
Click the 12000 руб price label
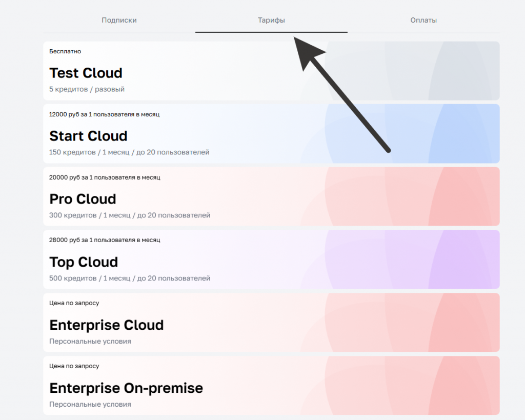pos(104,114)
